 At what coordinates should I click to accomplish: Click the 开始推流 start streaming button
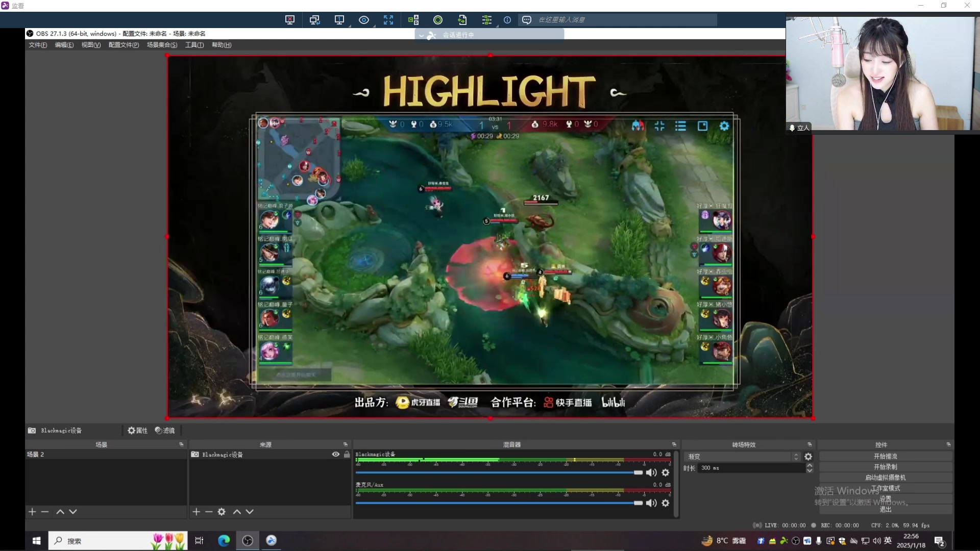tap(886, 456)
